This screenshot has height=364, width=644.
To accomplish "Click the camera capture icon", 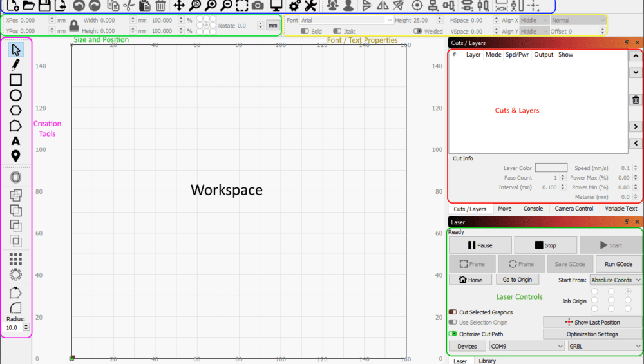I will pos(258,5).
